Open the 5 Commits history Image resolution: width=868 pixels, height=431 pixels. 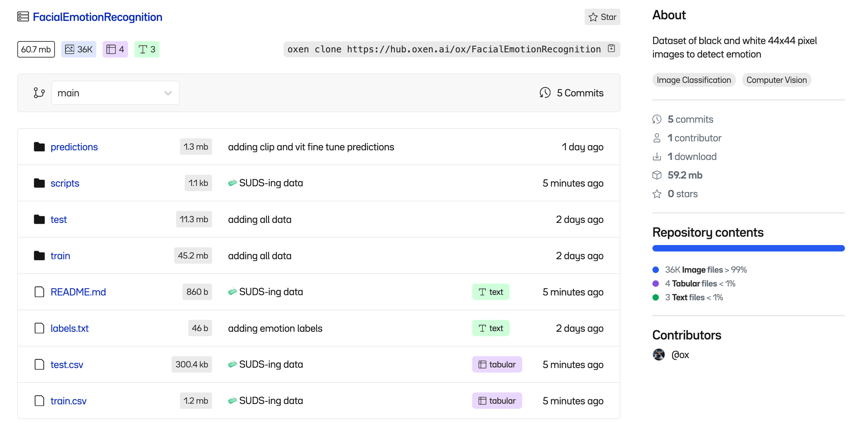572,93
